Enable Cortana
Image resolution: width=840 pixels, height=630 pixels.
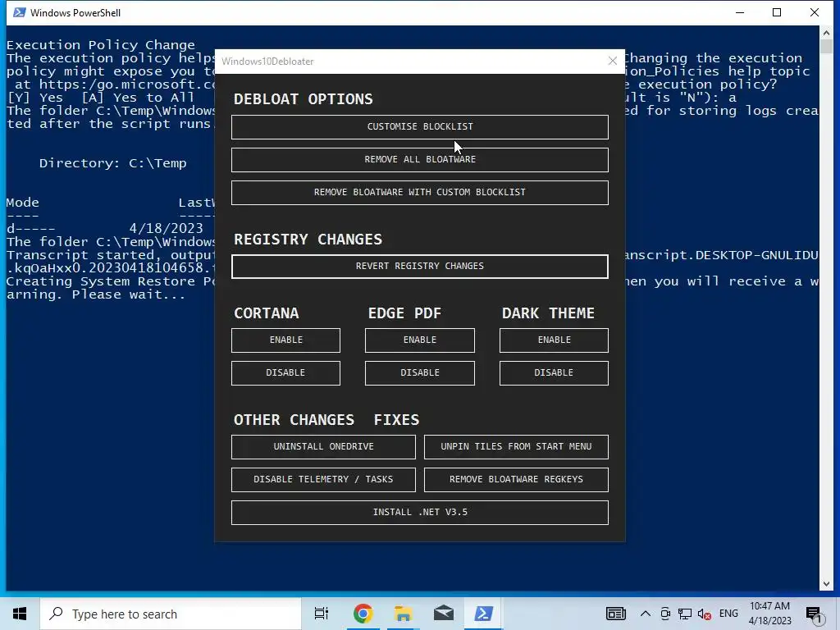tap(285, 340)
